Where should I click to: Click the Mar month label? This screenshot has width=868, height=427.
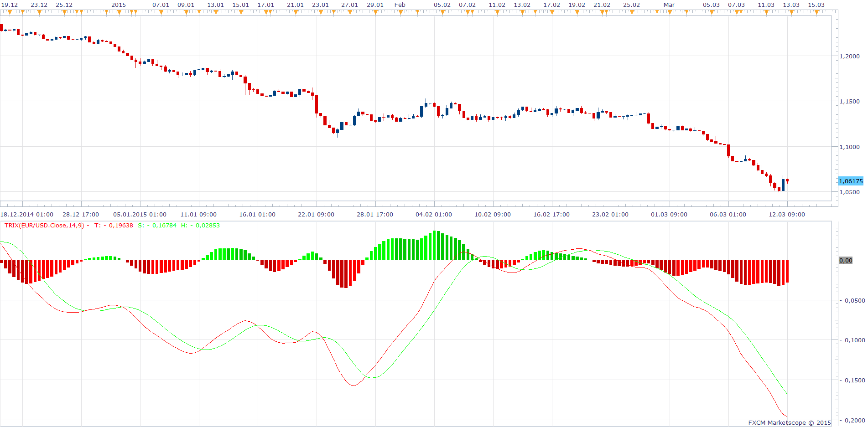(669, 5)
